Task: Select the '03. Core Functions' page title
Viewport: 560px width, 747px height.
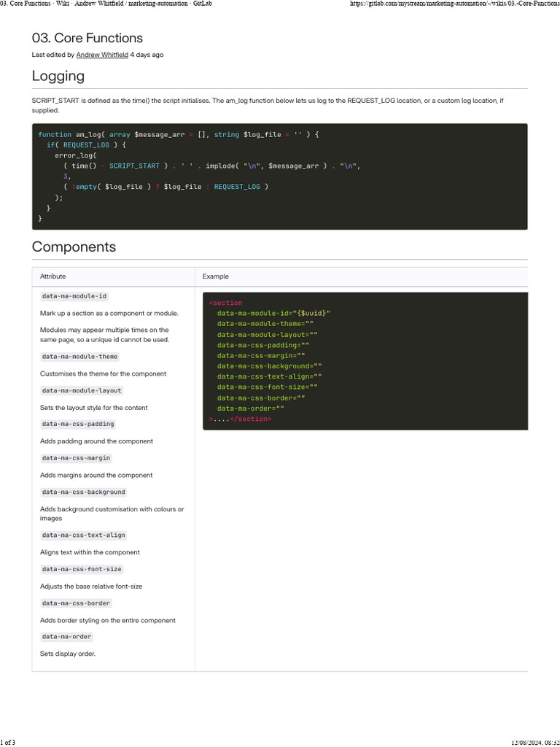Action: click(x=87, y=38)
